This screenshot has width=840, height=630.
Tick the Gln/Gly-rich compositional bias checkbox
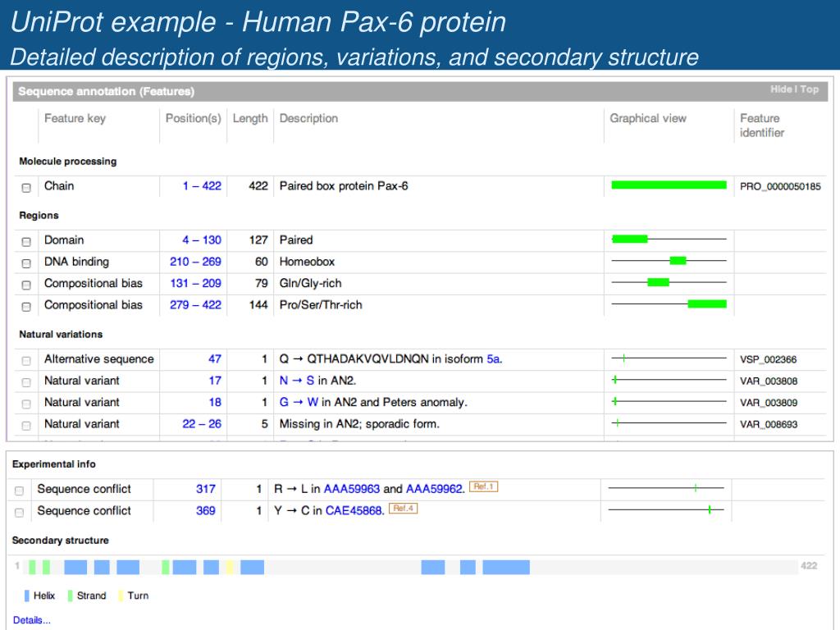click(x=26, y=285)
